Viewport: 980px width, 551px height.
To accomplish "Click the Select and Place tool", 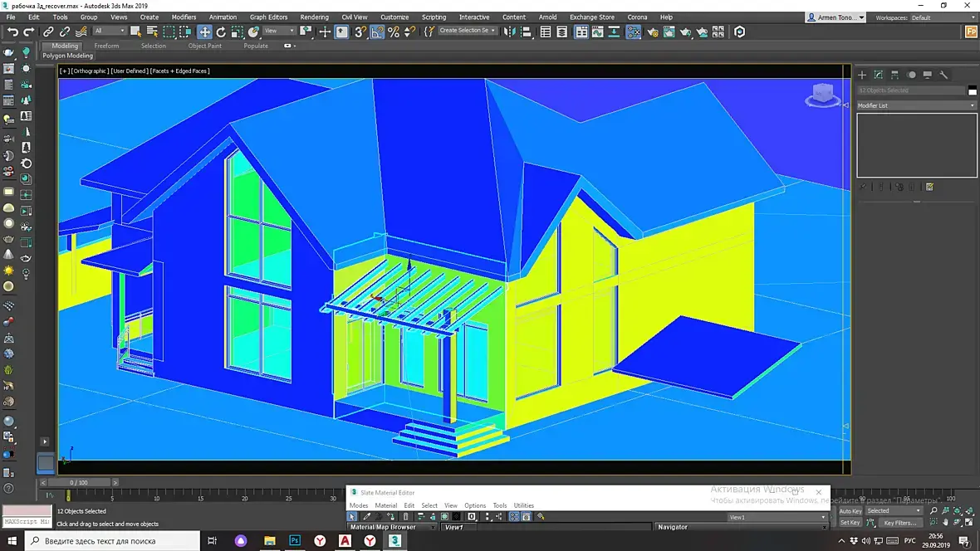I will coord(253,32).
